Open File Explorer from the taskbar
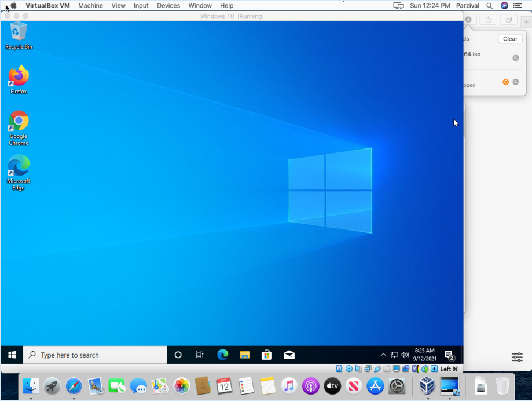 pyautogui.click(x=245, y=355)
